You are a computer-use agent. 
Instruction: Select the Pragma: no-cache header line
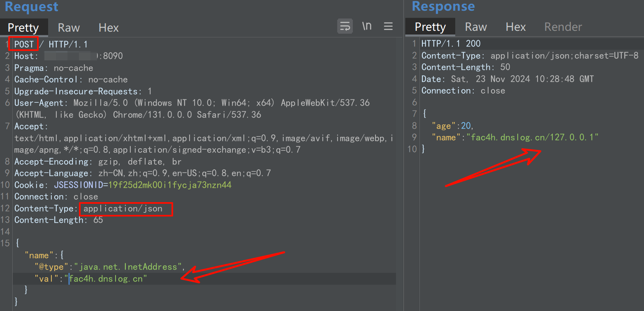click(x=54, y=68)
